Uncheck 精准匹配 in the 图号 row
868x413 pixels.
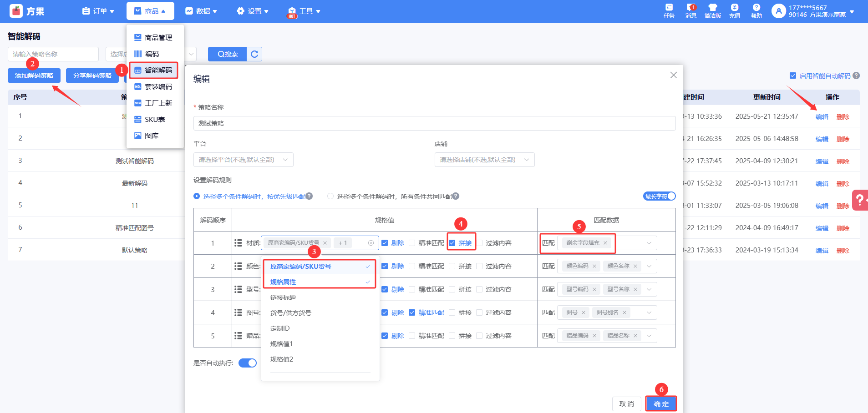[x=412, y=312]
